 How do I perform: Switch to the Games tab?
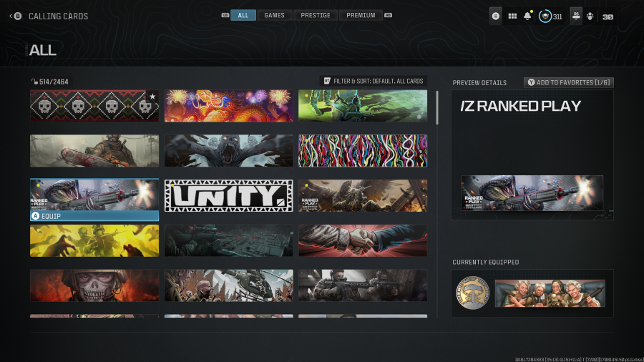coord(274,15)
